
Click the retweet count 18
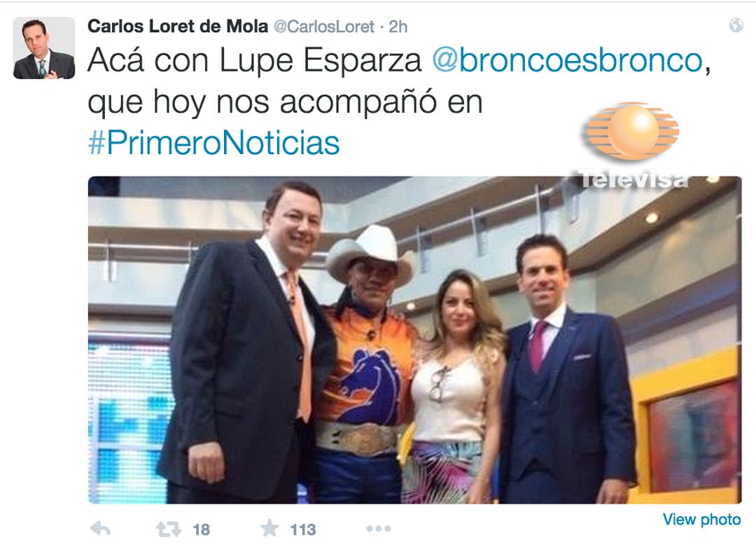tap(202, 530)
